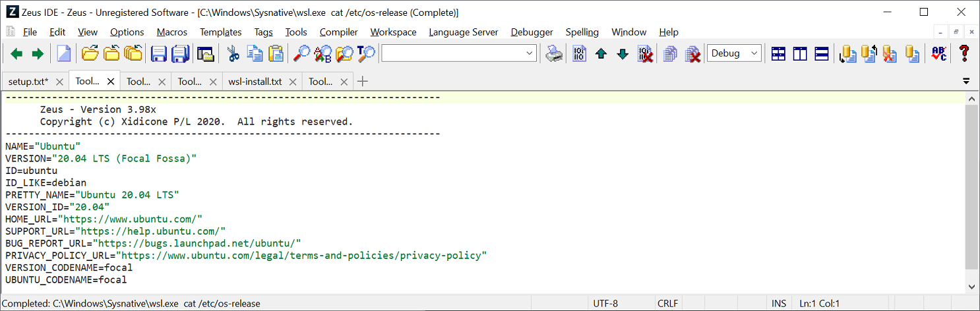Viewport: 980px width, 311px height.
Task: Click into the toolbar search text field
Action: tap(453, 53)
